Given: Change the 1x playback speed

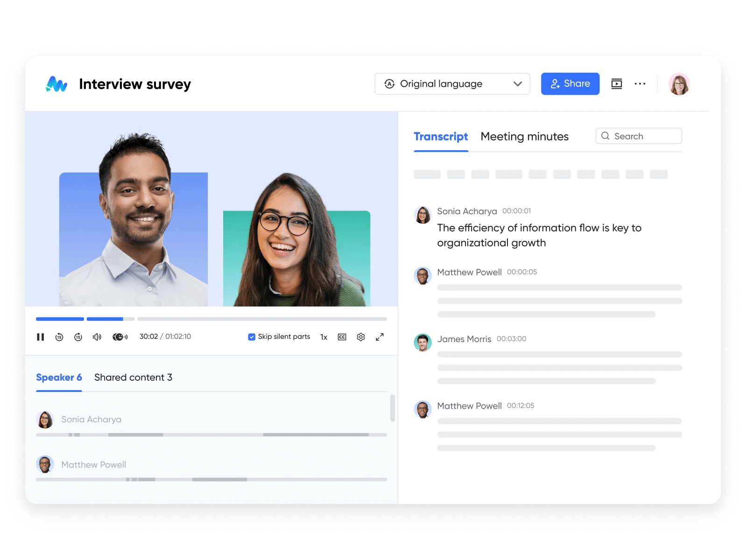Looking at the screenshot, I should tap(324, 337).
